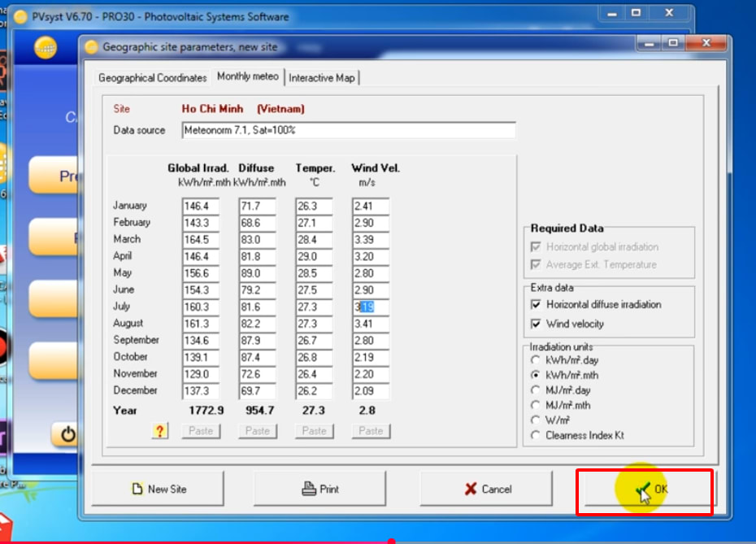Switch to the Monthly meteo tab
Screen dimensions: 756x544
coord(248,76)
